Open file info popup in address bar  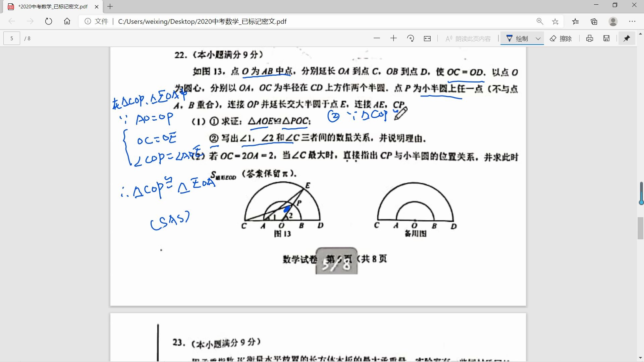[x=88, y=21]
